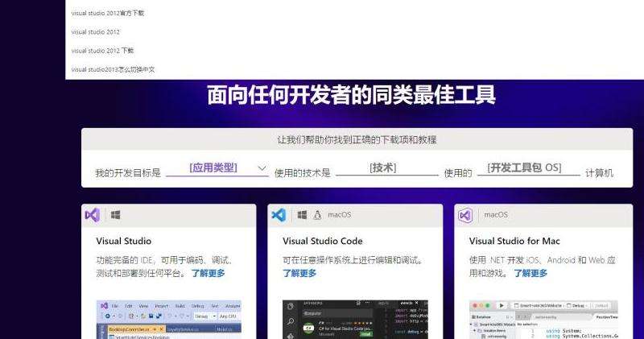Image resolution: width=644 pixels, height=339 pixels.
Task: Click the text 让我们帮助你找到正确的下载项和教程
Action: tap(357, 140)
